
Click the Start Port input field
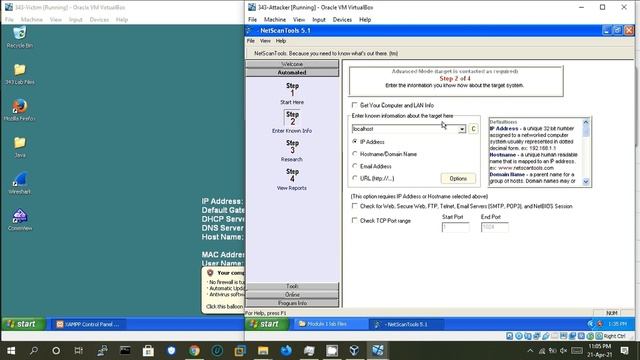[x=456, y=227]
